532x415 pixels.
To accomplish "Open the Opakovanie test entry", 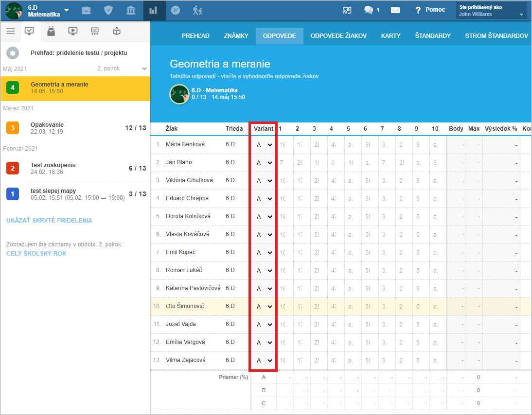I will pos(75,128).
